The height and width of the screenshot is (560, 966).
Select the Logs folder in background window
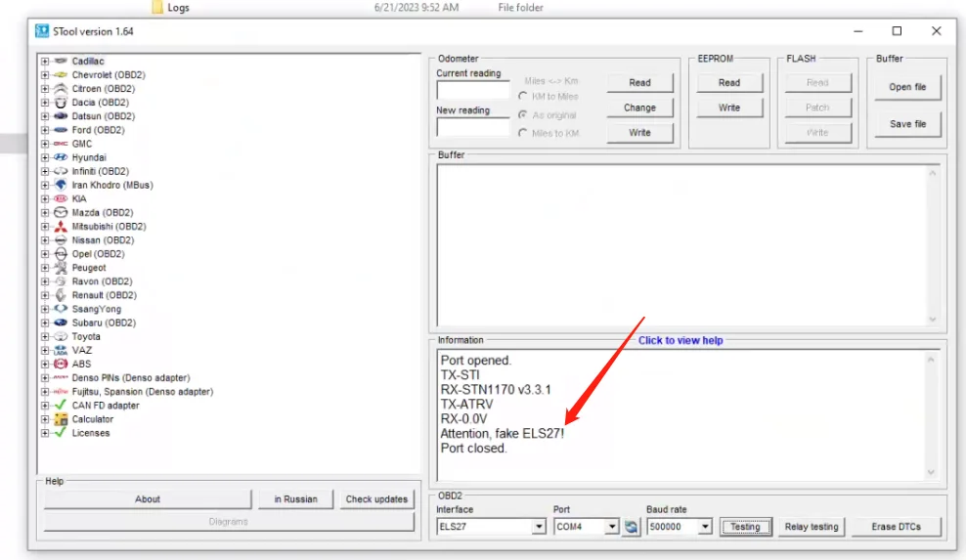[x=178, y=8]
